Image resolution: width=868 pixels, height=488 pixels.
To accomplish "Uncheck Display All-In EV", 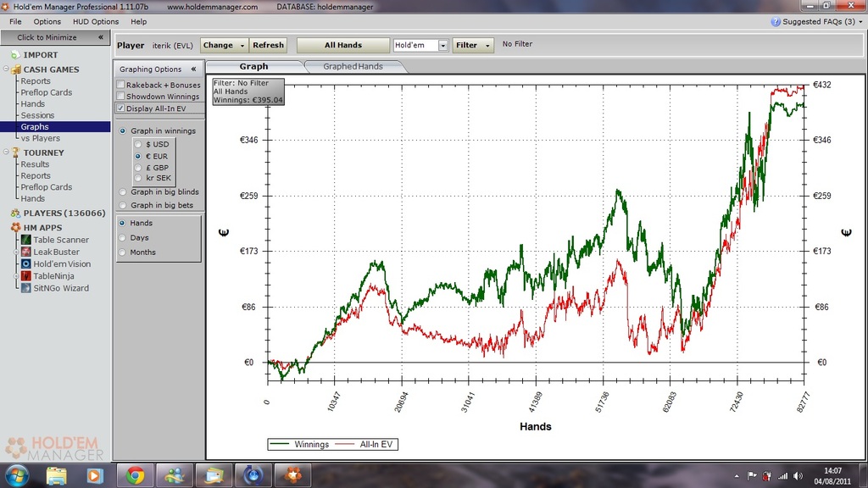I will (x=120, y=108).
